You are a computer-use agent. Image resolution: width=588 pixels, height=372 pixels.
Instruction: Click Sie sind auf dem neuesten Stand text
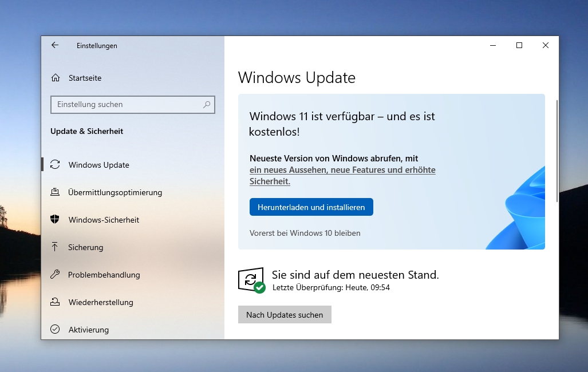tap(355, 275)
